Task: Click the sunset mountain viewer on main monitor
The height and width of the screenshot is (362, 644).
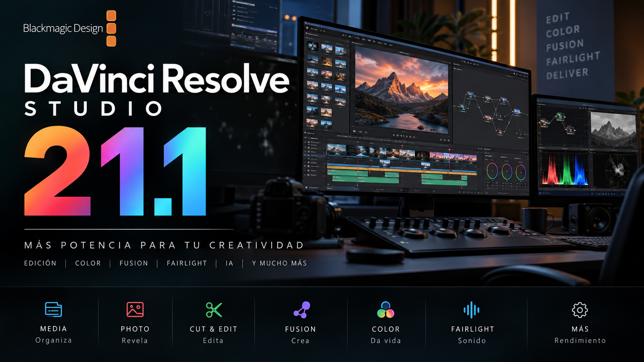Action: pos(401,90)
